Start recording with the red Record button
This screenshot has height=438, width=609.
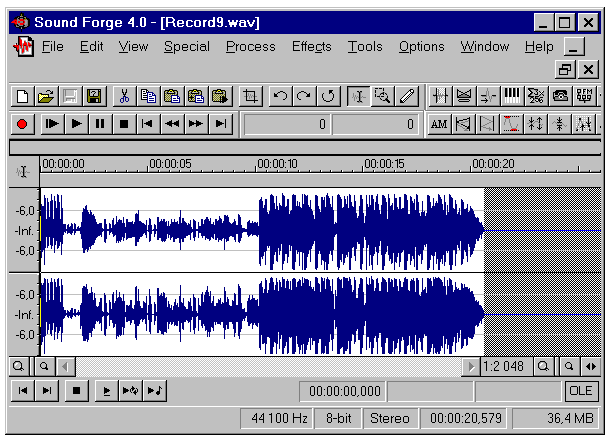[x=22, y=124]
